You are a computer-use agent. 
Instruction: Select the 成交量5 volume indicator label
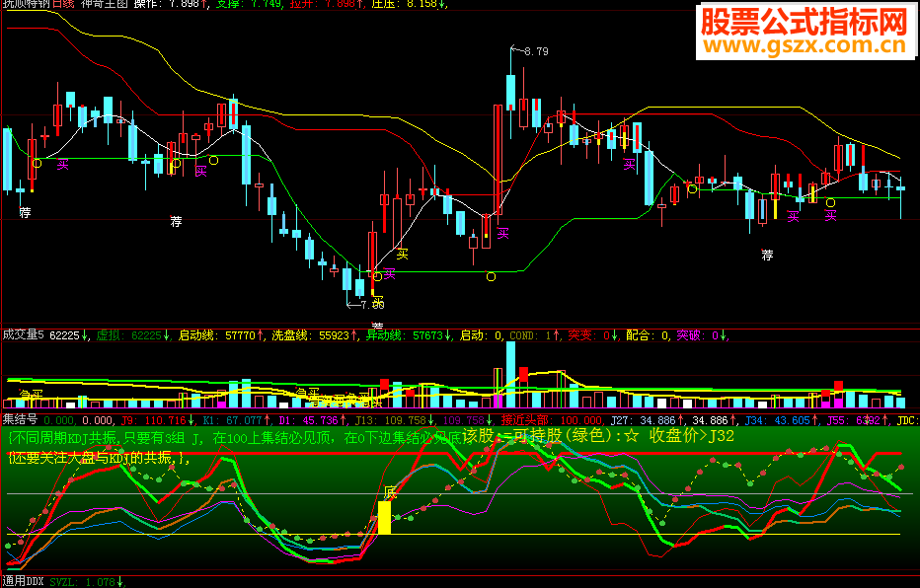(x=23, y=335)
